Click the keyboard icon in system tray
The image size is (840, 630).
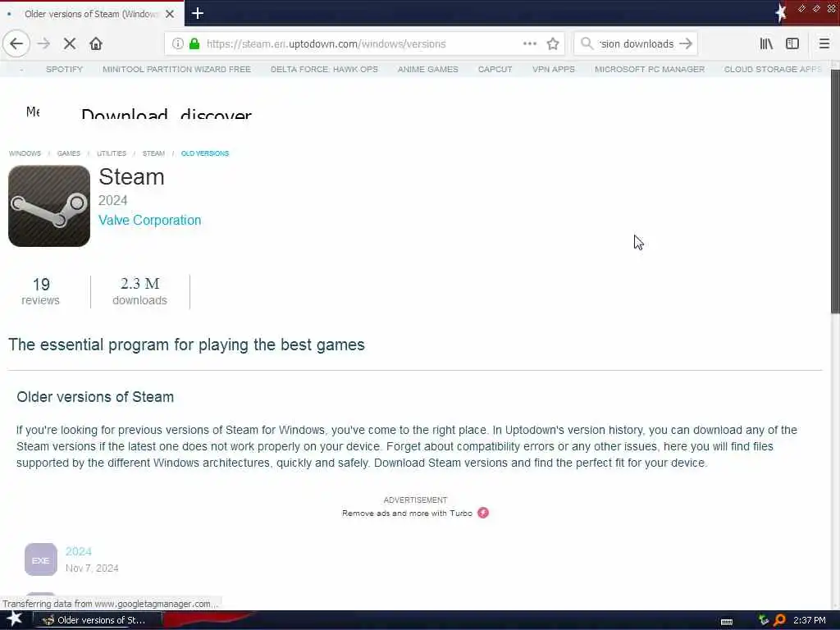pyautogui.click(x=727, y=621)
